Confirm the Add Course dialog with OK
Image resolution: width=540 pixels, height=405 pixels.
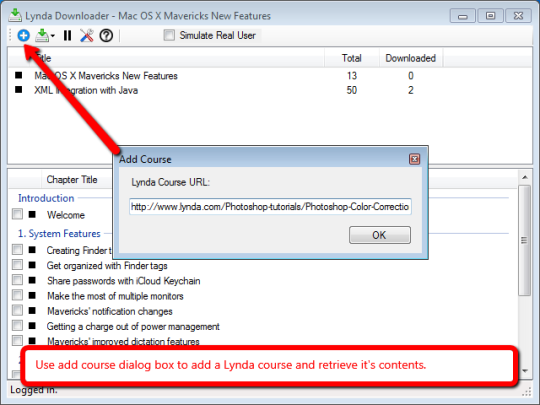(380, 235)
